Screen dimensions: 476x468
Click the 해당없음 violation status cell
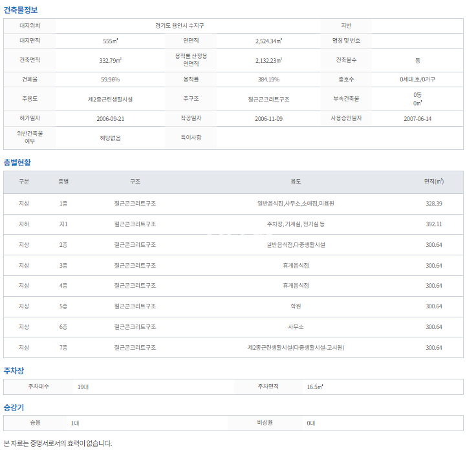click(110, 138)
